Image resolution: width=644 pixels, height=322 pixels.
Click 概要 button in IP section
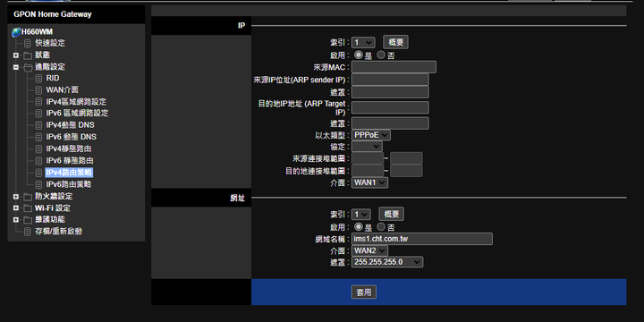coord(395,42)
